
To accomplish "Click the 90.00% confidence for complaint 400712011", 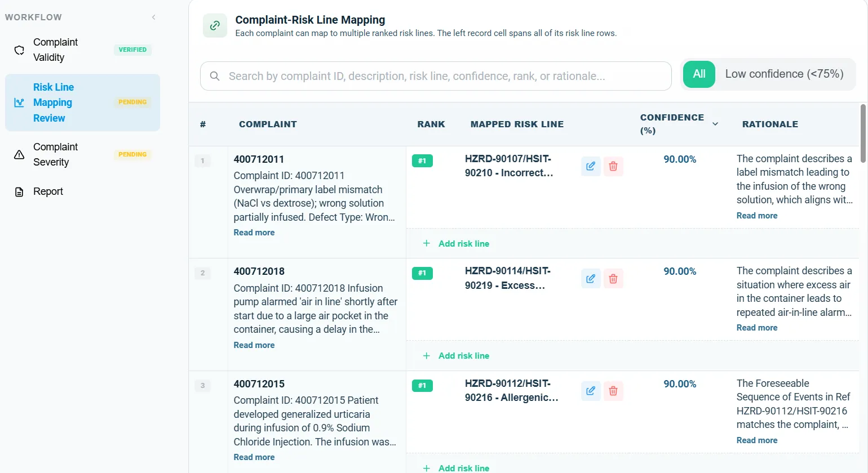I will [680, 159].
